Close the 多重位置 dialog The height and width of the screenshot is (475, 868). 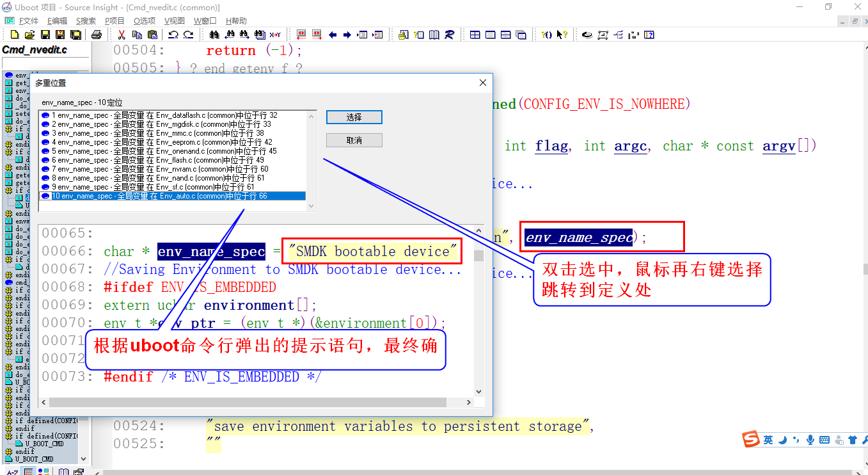click(x=483, y=83)
